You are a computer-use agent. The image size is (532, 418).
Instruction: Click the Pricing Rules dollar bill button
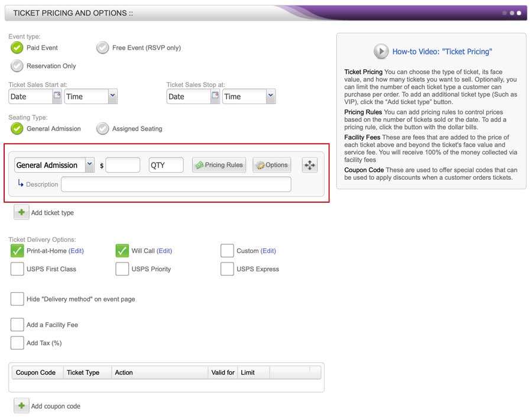pos(219,165)
